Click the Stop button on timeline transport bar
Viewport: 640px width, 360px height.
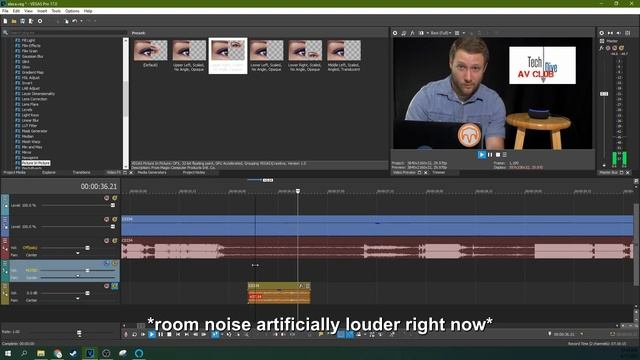coord(169,334)
